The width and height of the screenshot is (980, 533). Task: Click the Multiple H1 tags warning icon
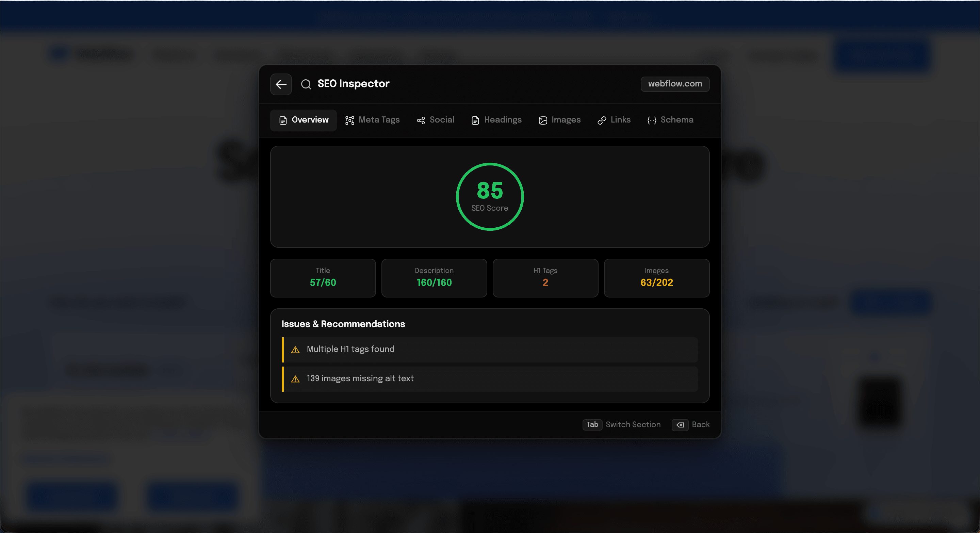(x=295, y=350)
